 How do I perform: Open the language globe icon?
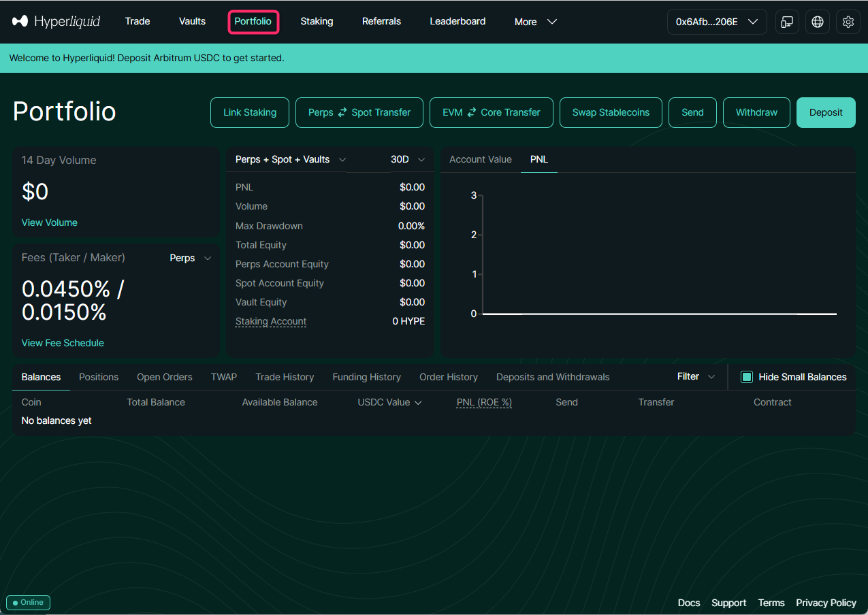817,22
